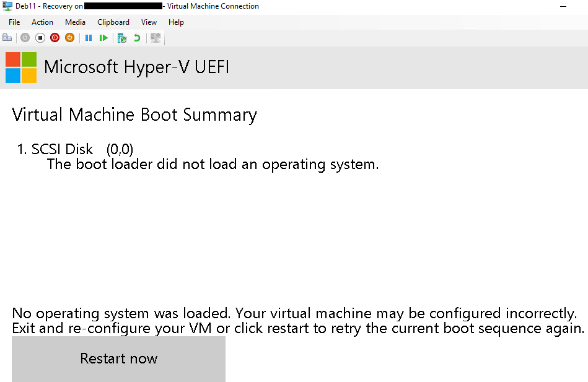The width and height of the screenshot is (588, 382).
Task: Click the grey Start power toolbar icon
Action: [x=25, y=38]
